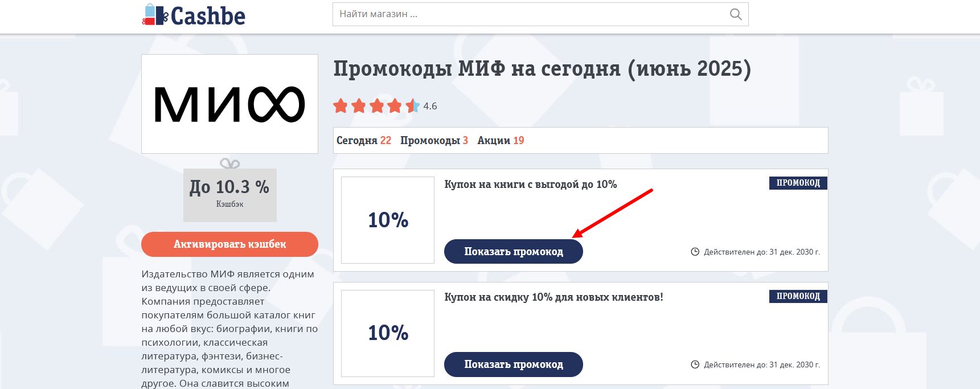Click the 10% thumbnail of the new-clients coupon
980x389 pixels.
coord(388,333)
